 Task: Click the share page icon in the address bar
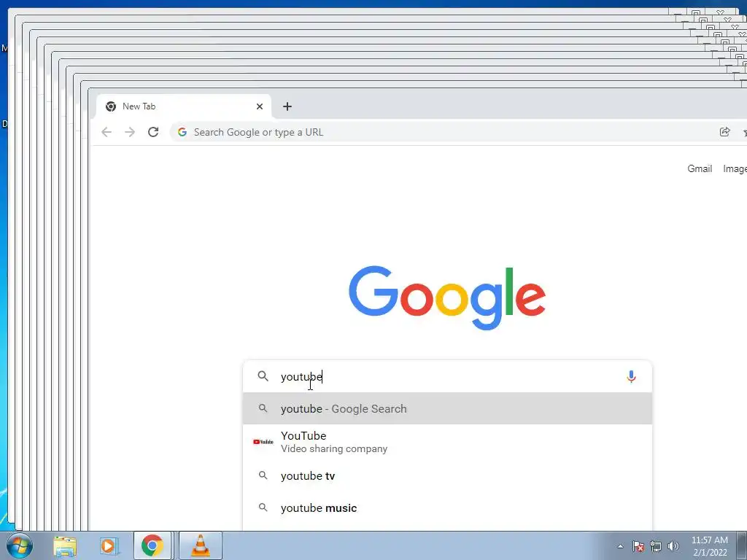coord(724,132)
